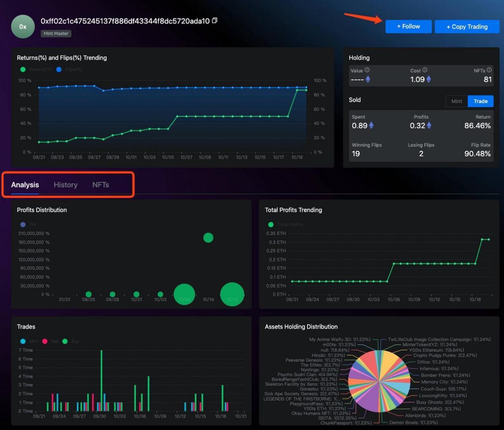Click the 0x wallet avatar icon
This screenshot has height=430, width=504.
23,27
